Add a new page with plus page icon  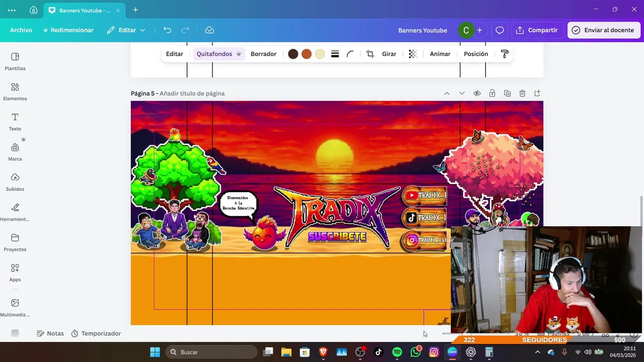[537, 94]
